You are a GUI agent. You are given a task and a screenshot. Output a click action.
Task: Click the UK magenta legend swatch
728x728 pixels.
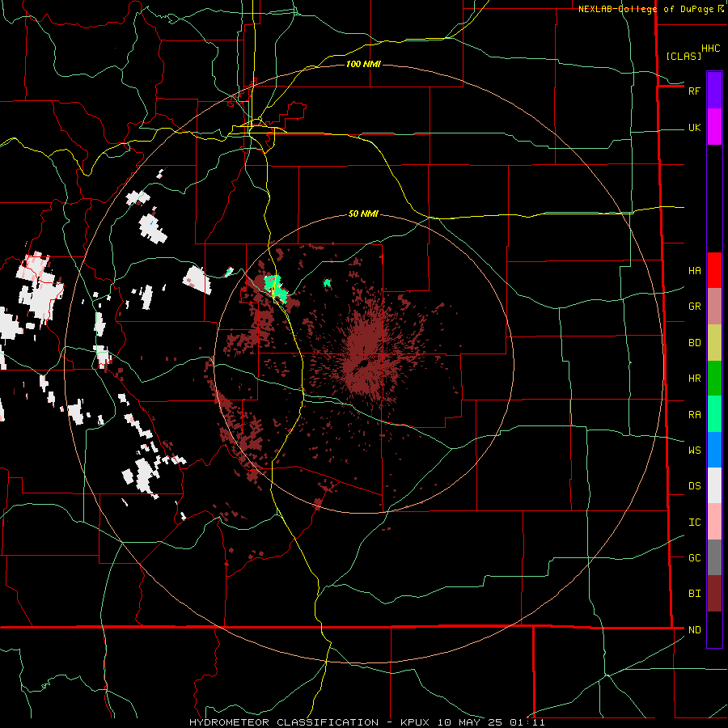(x=714, y=127)
